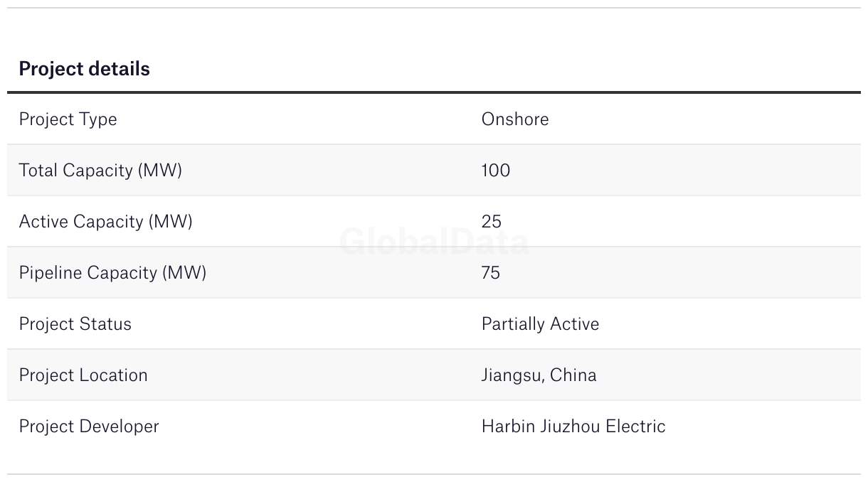The width and height of the screenshot is (868, 482).
Task: Click the Onshore value
Action: (515, 119)
